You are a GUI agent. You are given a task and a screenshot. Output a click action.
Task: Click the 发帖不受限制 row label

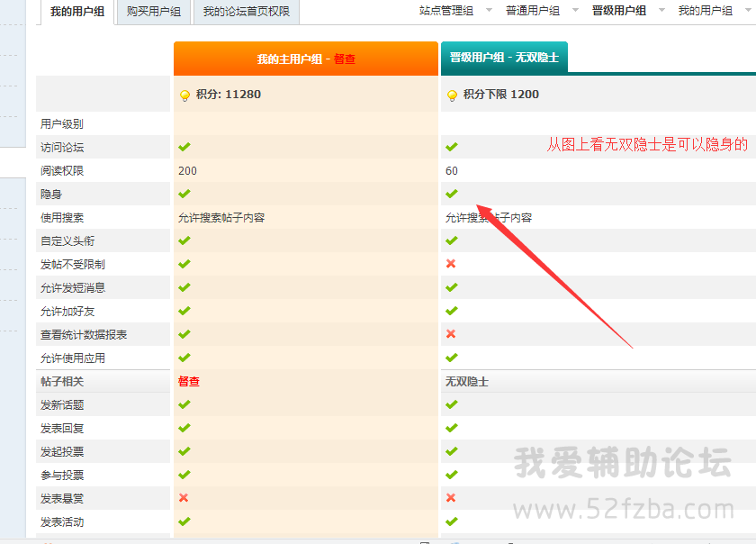pos(73,265)
